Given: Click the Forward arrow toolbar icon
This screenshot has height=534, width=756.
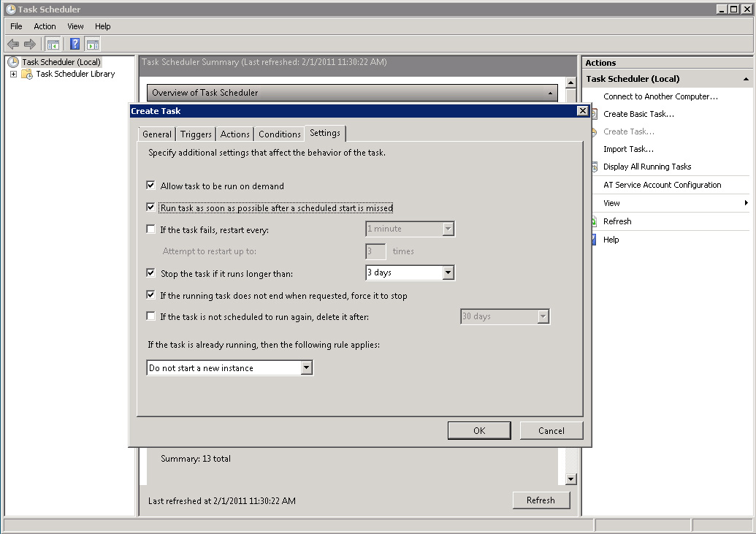Looking at the screenshot, I should pyautogui.click(x=30, y=45).
